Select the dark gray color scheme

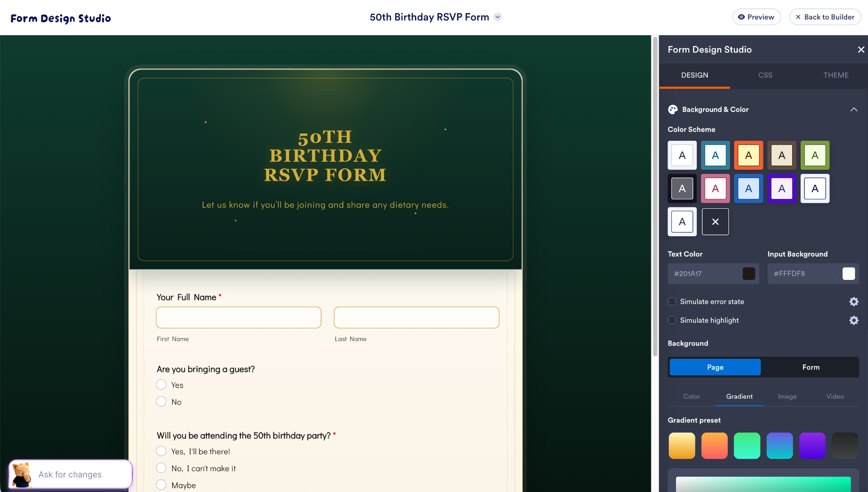[682, 188]
